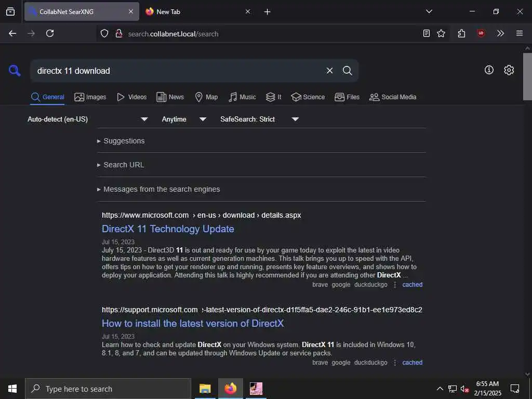This screenshot has height=399, width=532.
Task: Switch to the Videos category
Action: click(x=131, y=97)
